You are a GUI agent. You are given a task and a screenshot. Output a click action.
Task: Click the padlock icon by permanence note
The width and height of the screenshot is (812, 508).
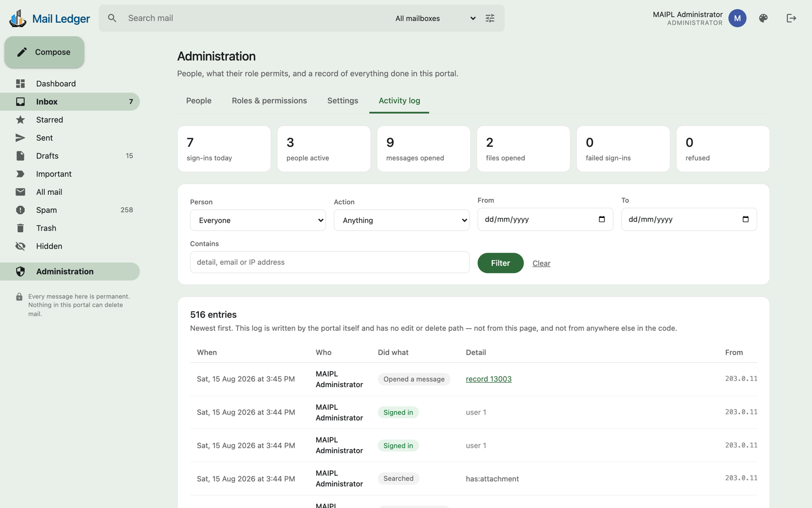19,297
